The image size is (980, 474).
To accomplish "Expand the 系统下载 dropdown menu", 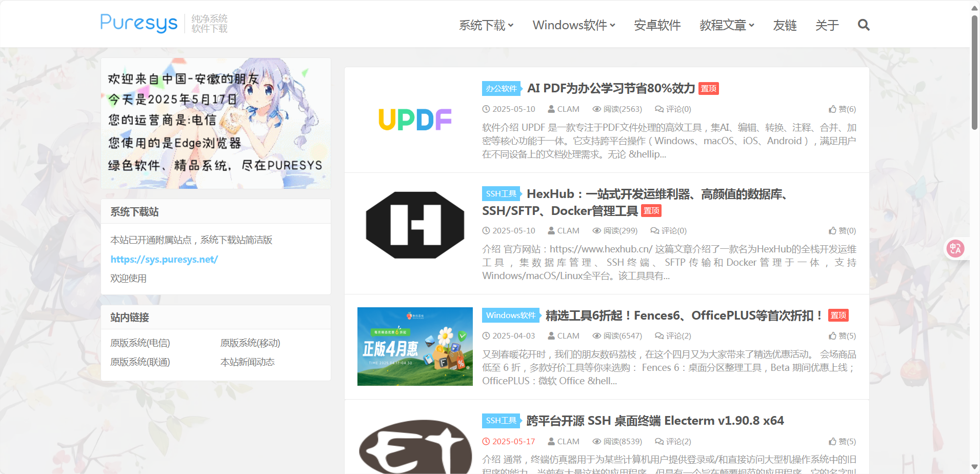I will (486, 25).
